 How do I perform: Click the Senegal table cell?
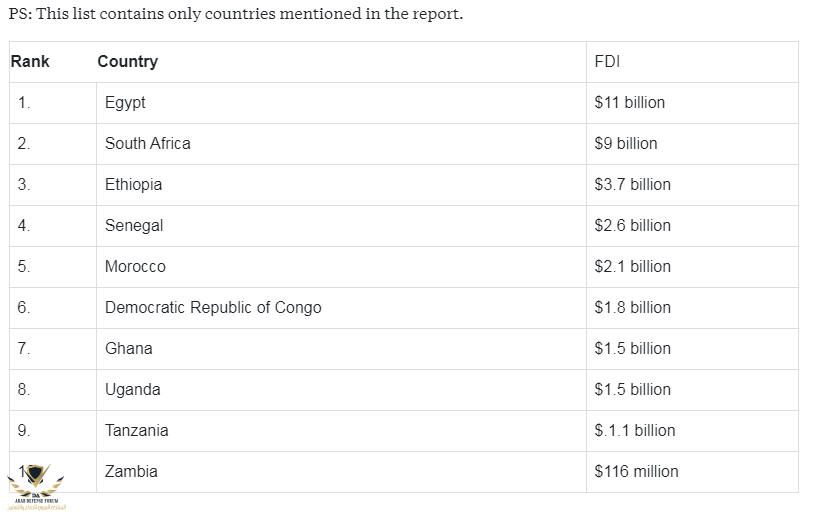coord(133,226)
